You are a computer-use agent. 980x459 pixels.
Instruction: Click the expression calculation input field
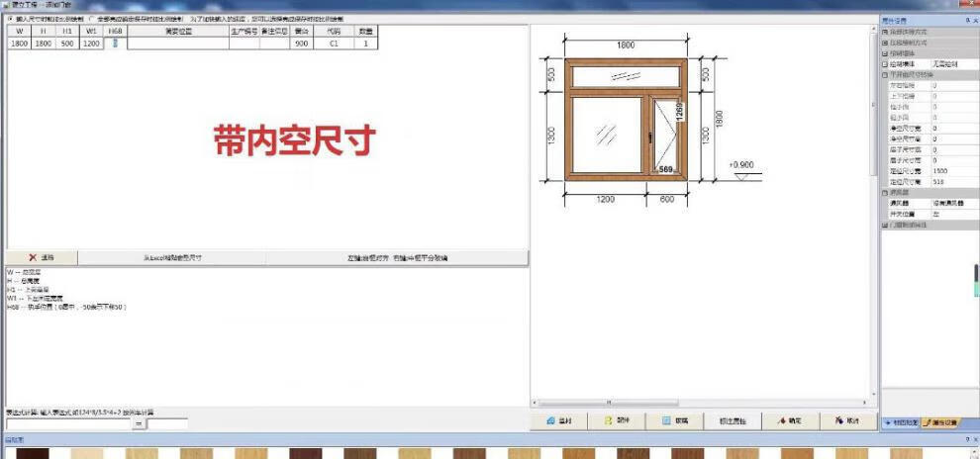pos(67,423)
